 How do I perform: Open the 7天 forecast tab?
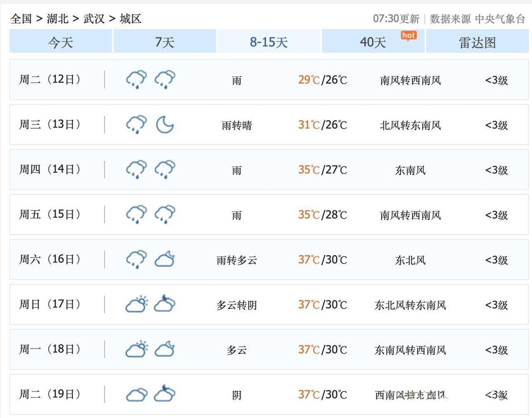click(165, 42)
